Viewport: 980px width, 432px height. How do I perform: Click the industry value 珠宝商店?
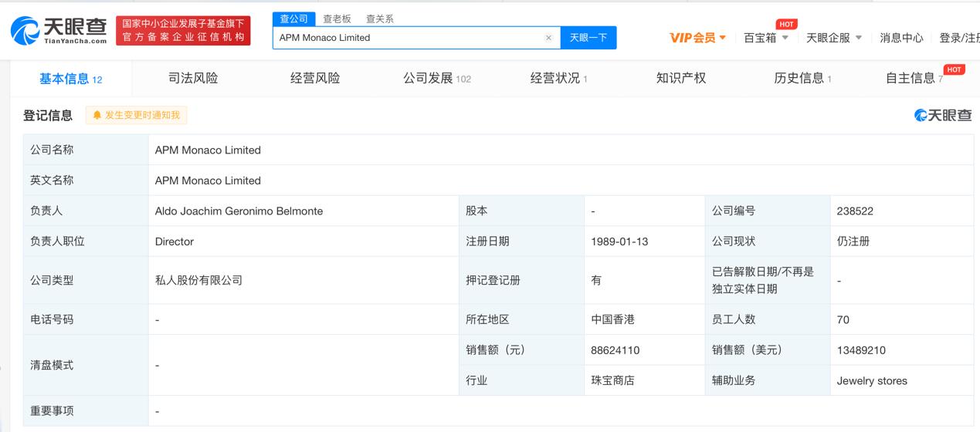(612, 380)
